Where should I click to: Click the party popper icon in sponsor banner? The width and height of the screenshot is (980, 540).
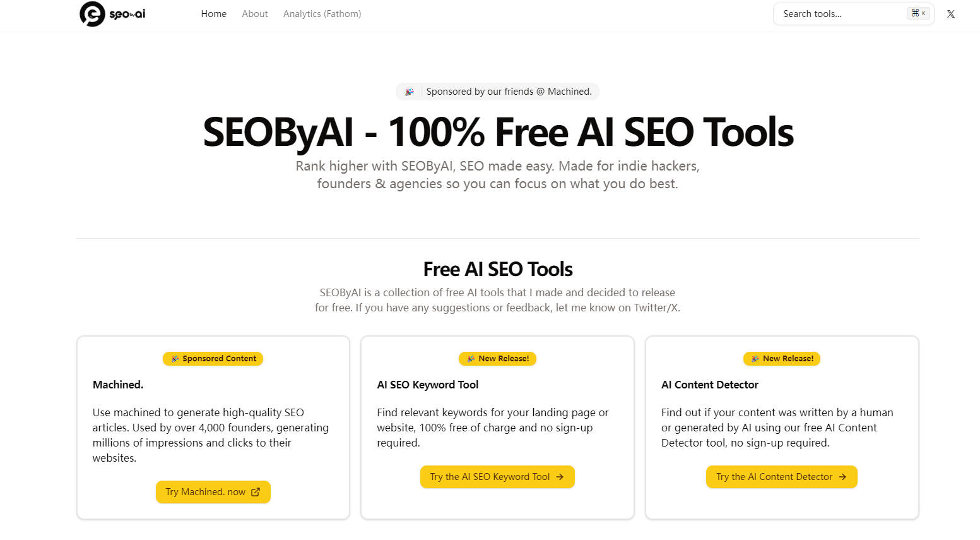410,92
